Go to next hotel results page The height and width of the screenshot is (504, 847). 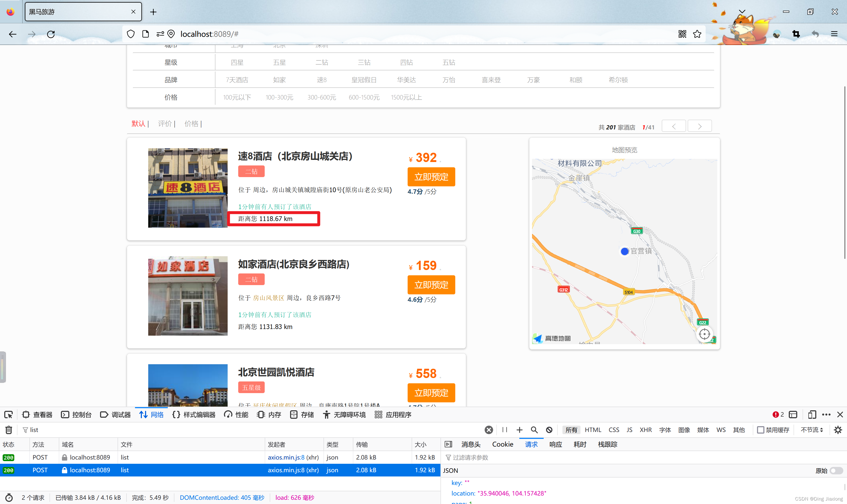point(700,126)
